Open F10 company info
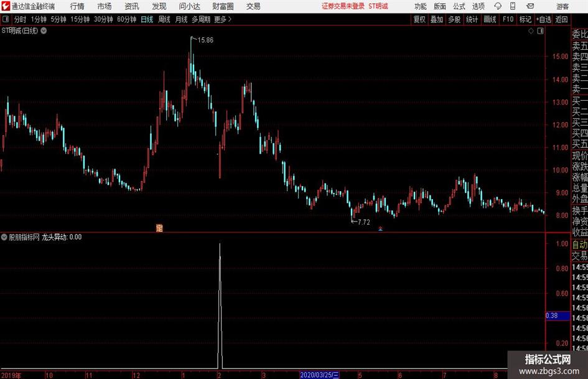 [x=508, y=19]
